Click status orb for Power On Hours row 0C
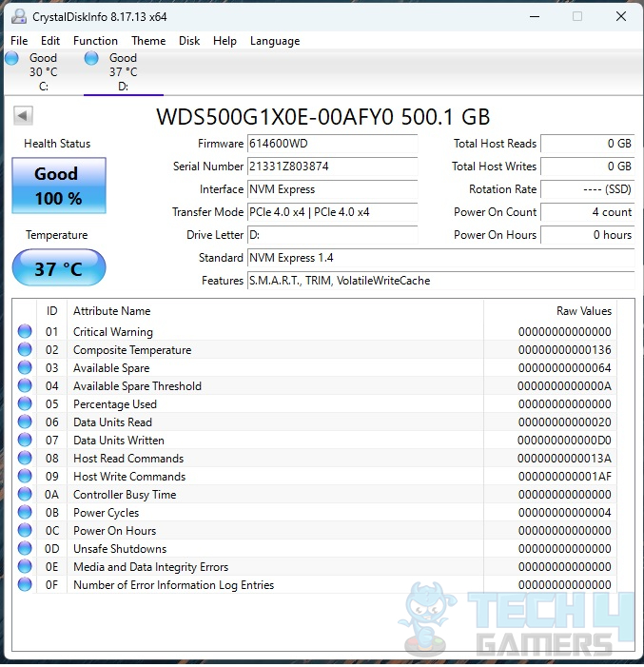Image resolution: width=644 pixels, height=667 pixels. coord(25,530)
